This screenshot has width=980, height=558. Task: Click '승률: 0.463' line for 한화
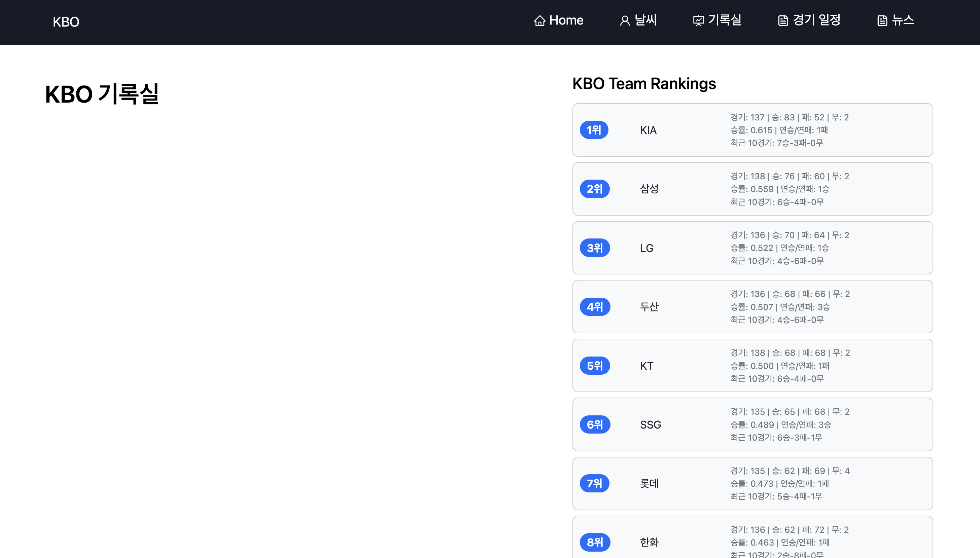coord(780,542)
